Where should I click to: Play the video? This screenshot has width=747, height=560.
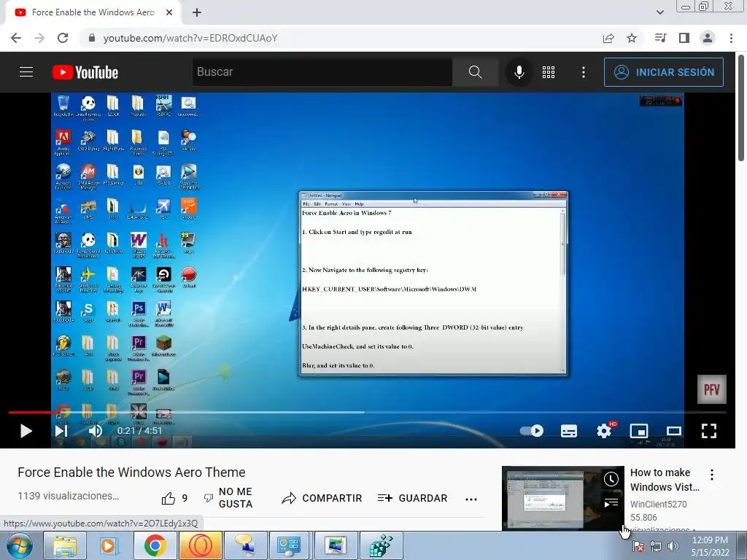(x=26, y=431)
